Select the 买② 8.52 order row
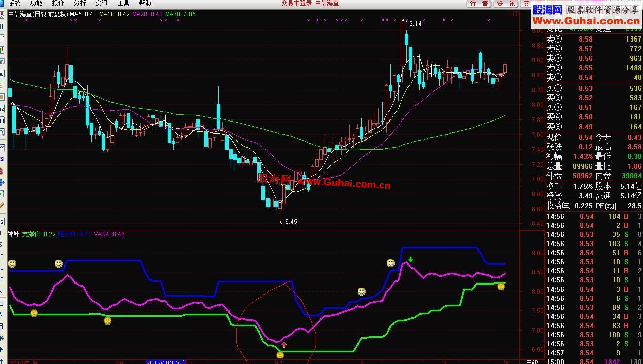Image resolution: width=643 pixels, height=364 pixels. (594, 98)
